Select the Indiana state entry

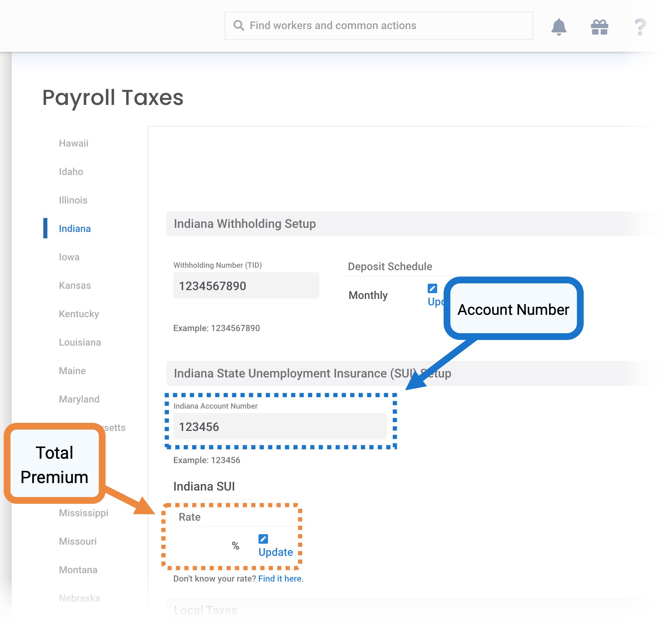[75, 229]
